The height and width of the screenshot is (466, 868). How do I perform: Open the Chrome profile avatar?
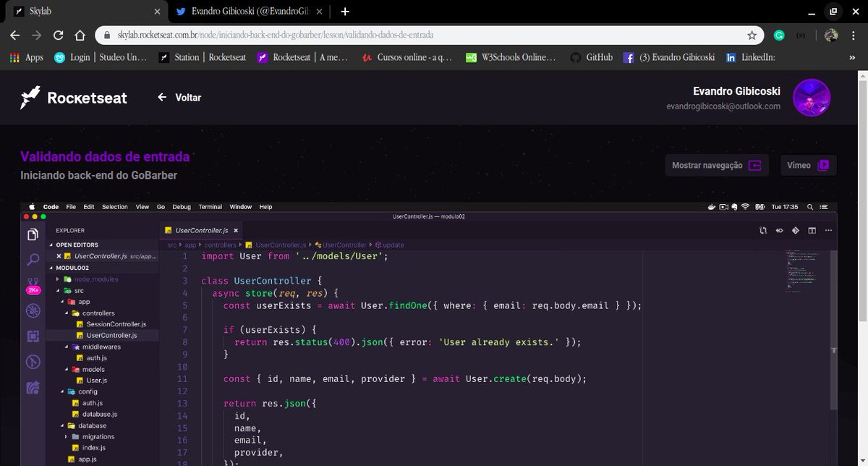tap(831, 35)
